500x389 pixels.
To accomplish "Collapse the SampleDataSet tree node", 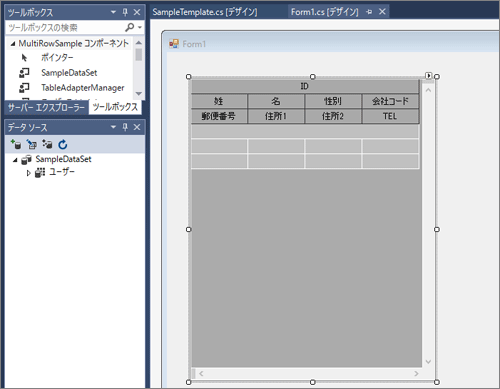I will click(15, 160).
